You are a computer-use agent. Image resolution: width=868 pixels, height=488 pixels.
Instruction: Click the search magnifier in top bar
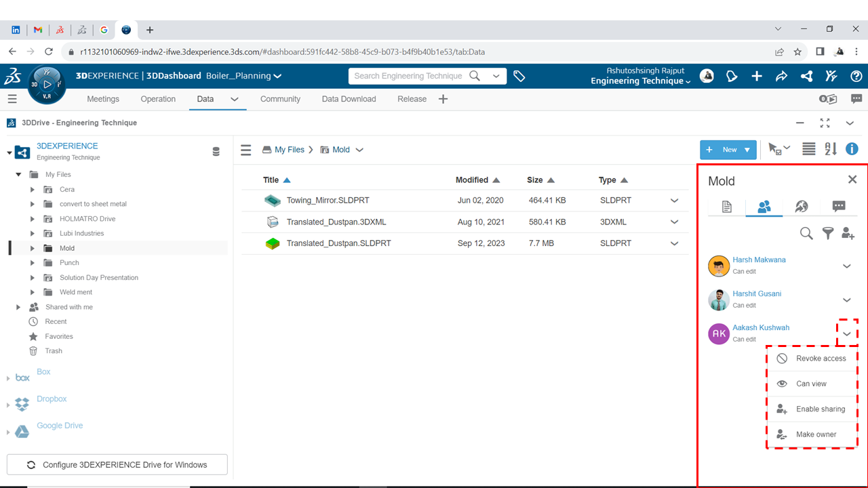click(475, 76)
